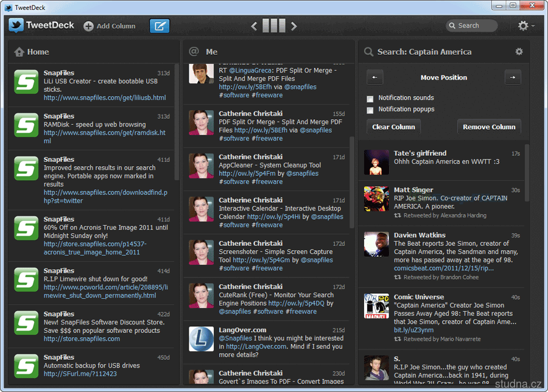Toggle Captain America column settings gear
Screen dimensions: 548x392
tap(519, 52)
